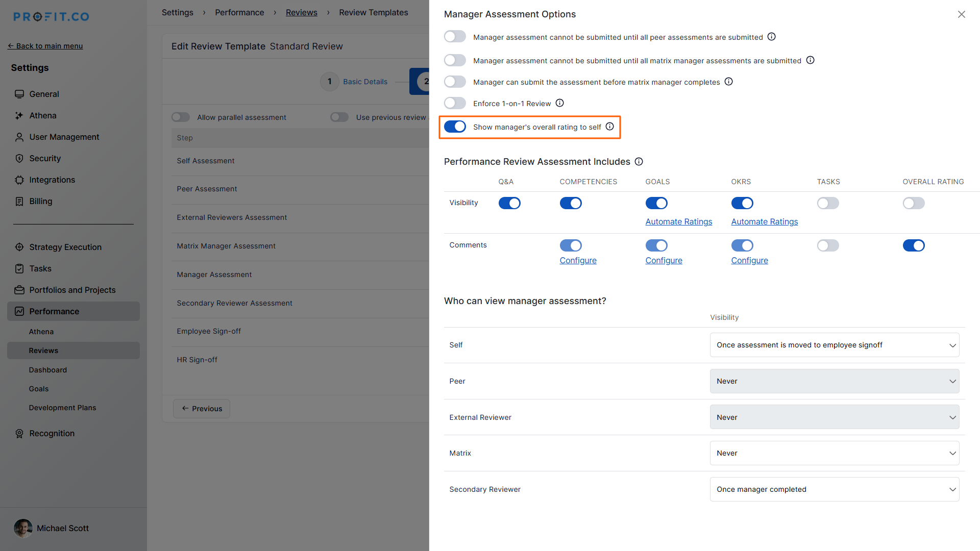Expand the Matrix visibility dropdown

[834, 453]
